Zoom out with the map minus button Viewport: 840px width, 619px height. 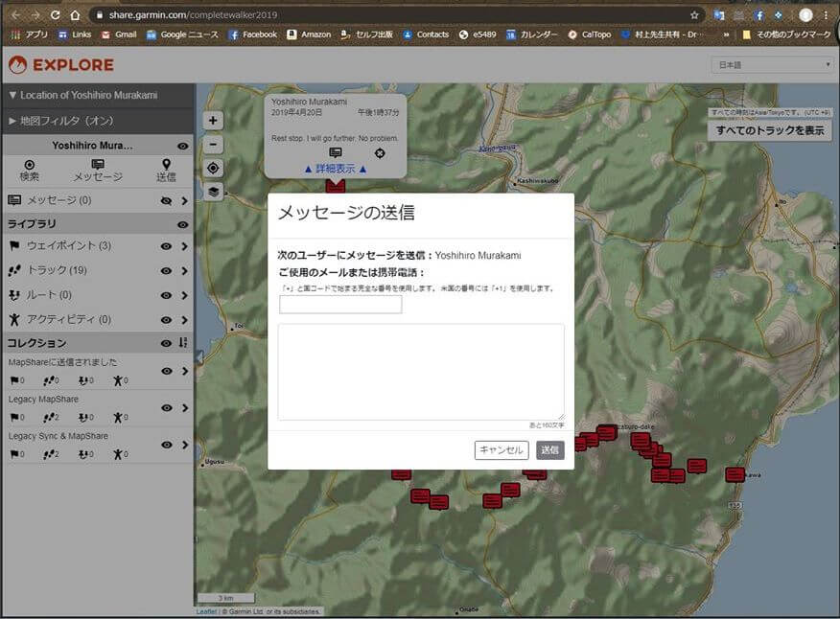pyautogui.click(x=213, y=145)
